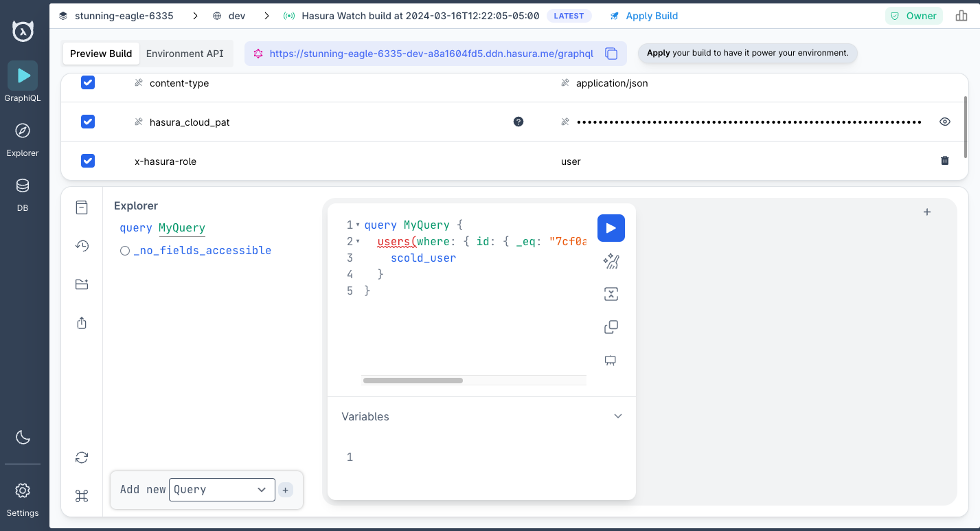
Task: Add a new tab with plus
Action: point(927,212)
